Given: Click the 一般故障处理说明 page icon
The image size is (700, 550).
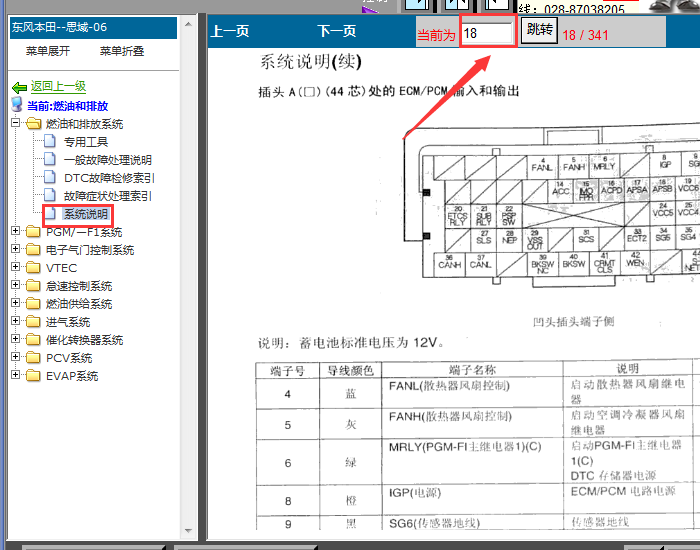Looking at the screenshot, I should (50, 159).
